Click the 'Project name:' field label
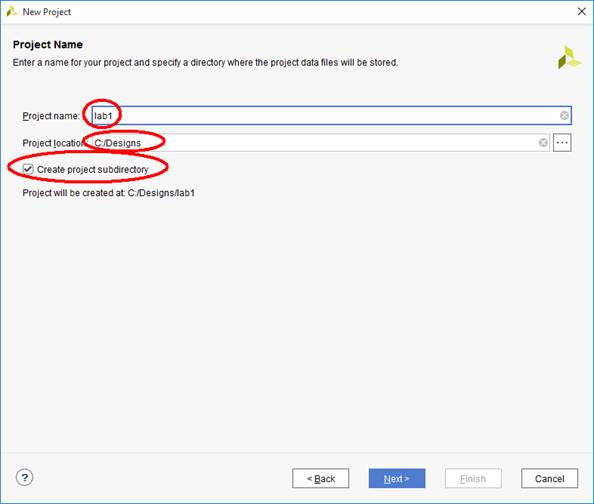594x504 pixels. (x=51, y=116)
